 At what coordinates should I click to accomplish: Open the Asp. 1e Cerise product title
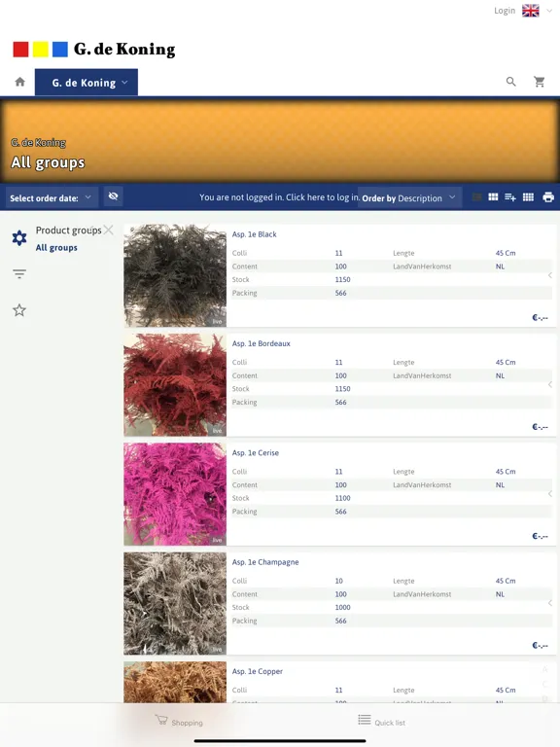click(256, 452)
